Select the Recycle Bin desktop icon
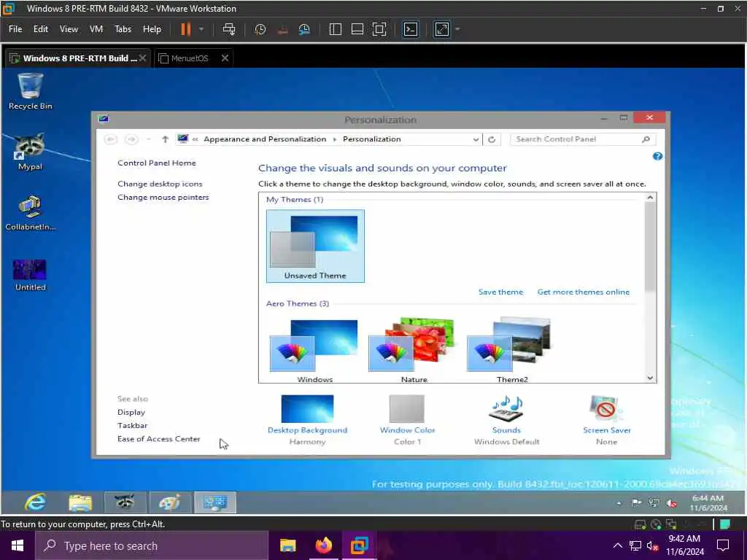Screen dimensions: 747x560 tap(30, 91)
